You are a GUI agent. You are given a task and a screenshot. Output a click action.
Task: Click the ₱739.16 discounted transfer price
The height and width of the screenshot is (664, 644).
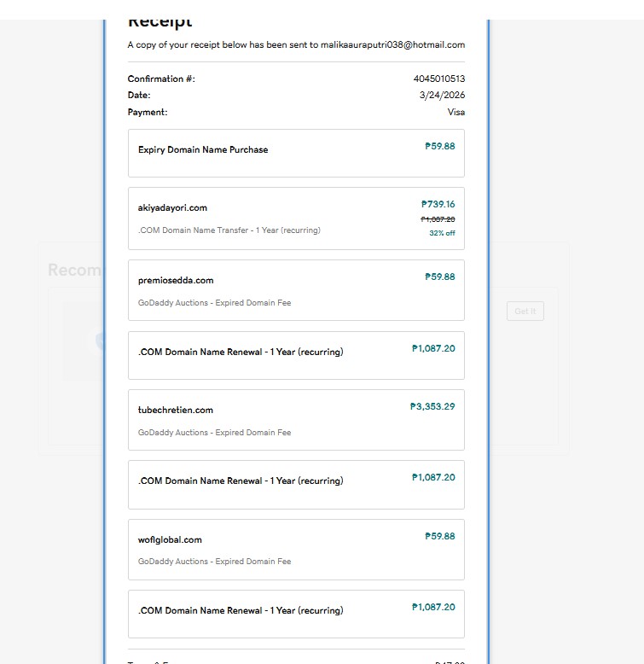(438, 204)
